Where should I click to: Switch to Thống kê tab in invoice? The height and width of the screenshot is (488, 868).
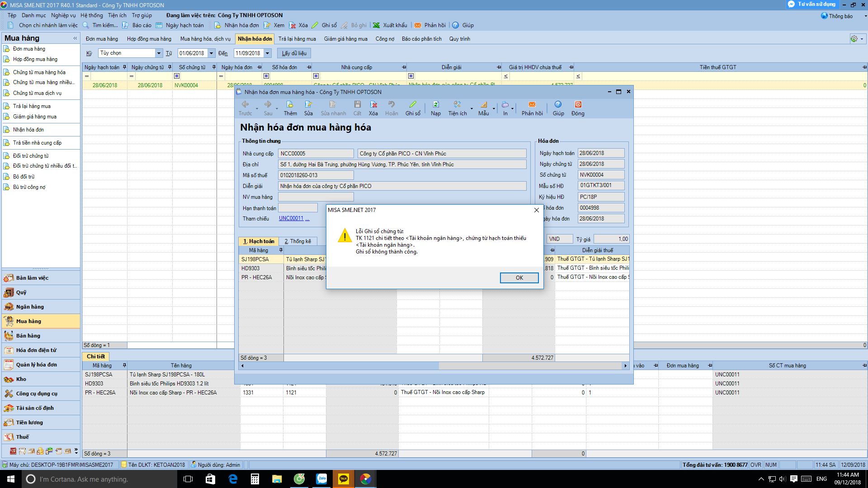(298, 241)
